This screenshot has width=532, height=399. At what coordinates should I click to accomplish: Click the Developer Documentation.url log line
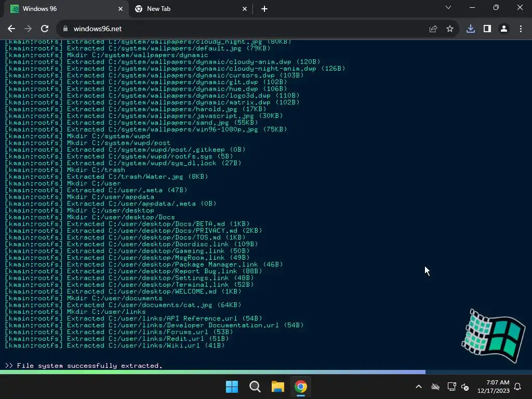(x=154, y=325)
